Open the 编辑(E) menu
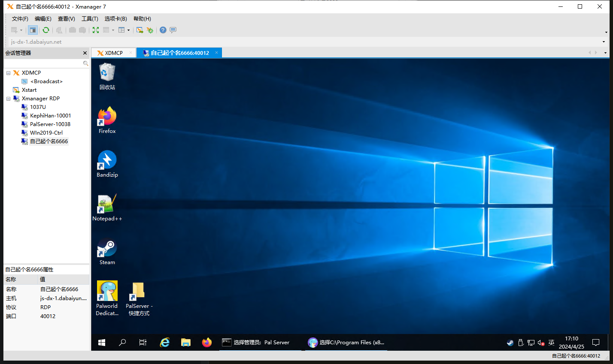The image size is (613, 364). [43, 19]
